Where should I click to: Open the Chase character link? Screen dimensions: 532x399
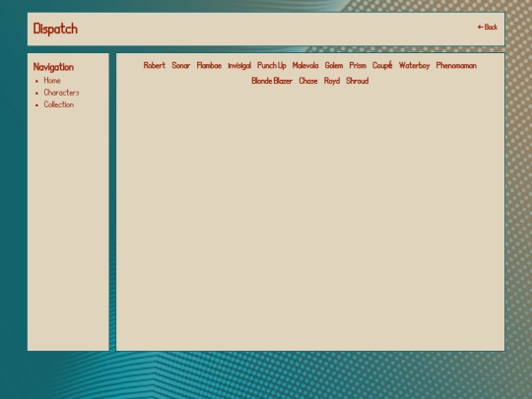(x=308, y=81)
